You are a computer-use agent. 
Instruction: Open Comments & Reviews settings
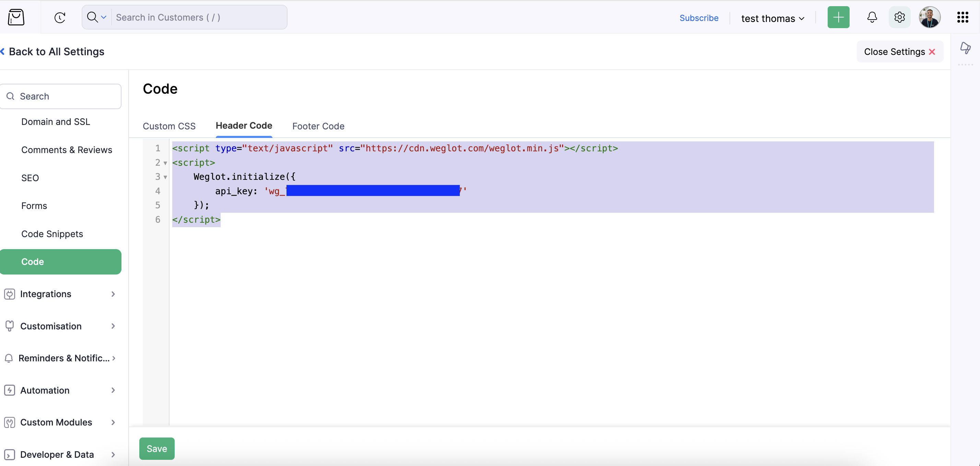point(67,150)
